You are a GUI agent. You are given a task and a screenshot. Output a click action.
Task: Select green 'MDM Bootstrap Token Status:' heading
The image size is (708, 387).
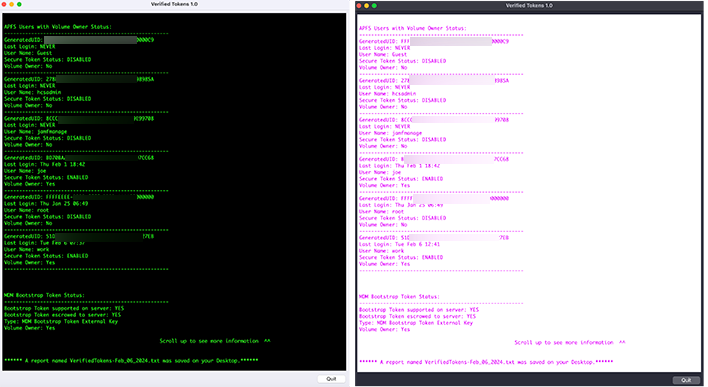coord(44,295)
